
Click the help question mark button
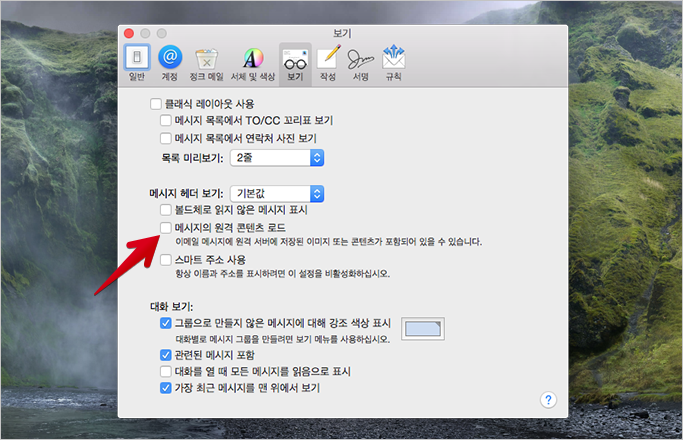coord(548,399)
